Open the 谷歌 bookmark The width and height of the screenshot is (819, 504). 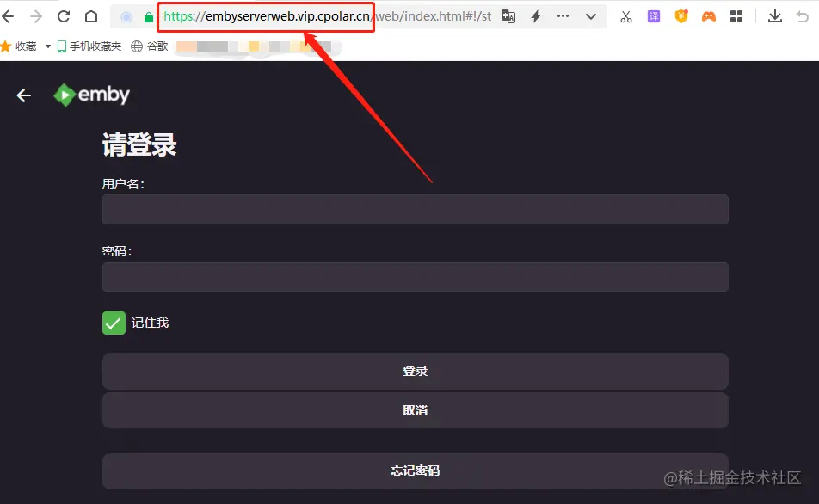[x=150, y=46]
